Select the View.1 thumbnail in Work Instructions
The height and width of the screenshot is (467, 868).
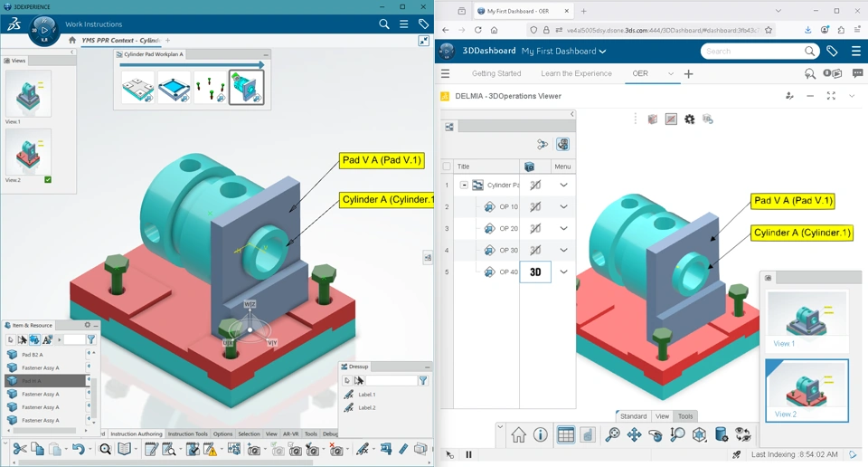(28, 93)
